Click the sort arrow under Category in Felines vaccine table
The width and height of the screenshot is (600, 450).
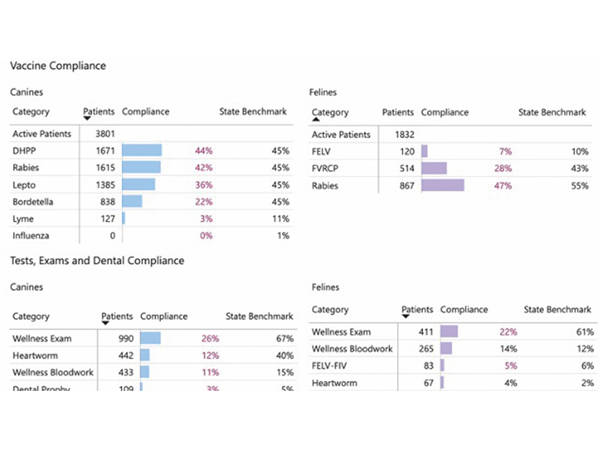click(x=317, y=119)
